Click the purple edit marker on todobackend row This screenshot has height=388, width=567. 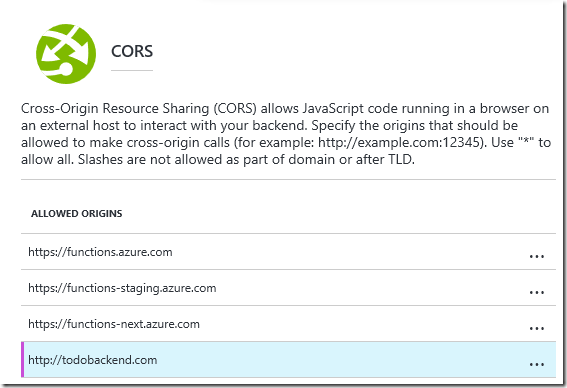22,359
